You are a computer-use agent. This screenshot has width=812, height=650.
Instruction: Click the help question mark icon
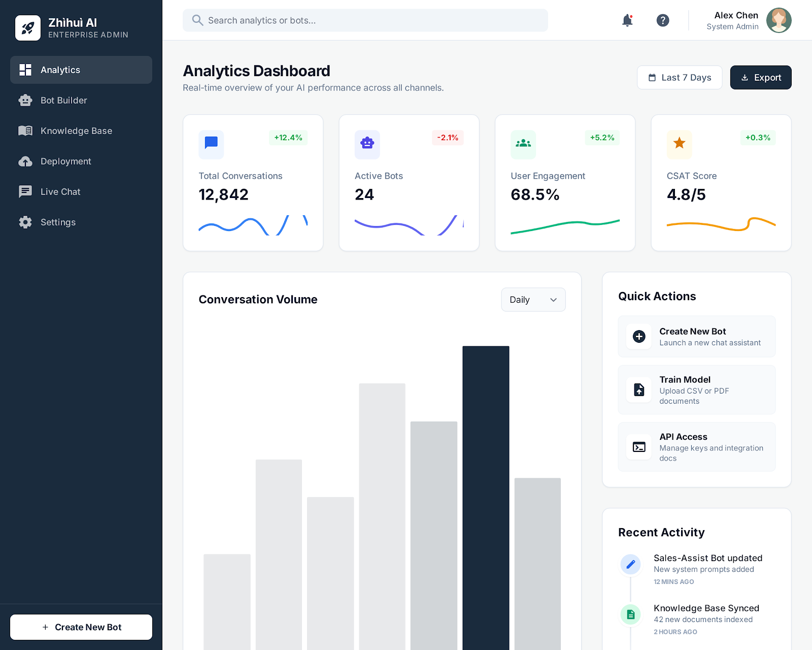click(663, 20)
